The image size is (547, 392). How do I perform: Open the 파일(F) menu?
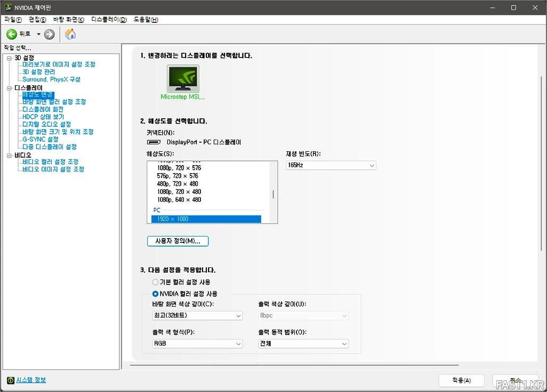(13, 20)
